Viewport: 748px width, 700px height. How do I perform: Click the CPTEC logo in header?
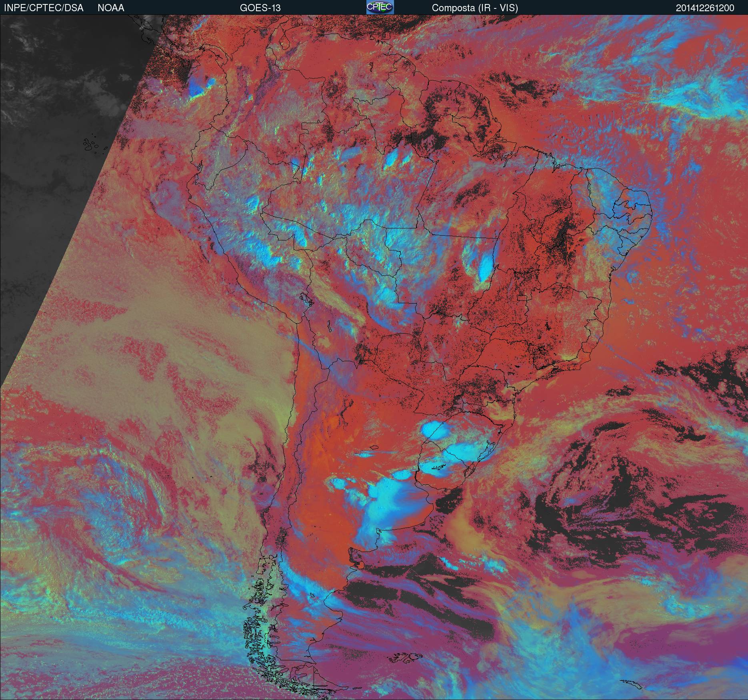click(380, 7)
